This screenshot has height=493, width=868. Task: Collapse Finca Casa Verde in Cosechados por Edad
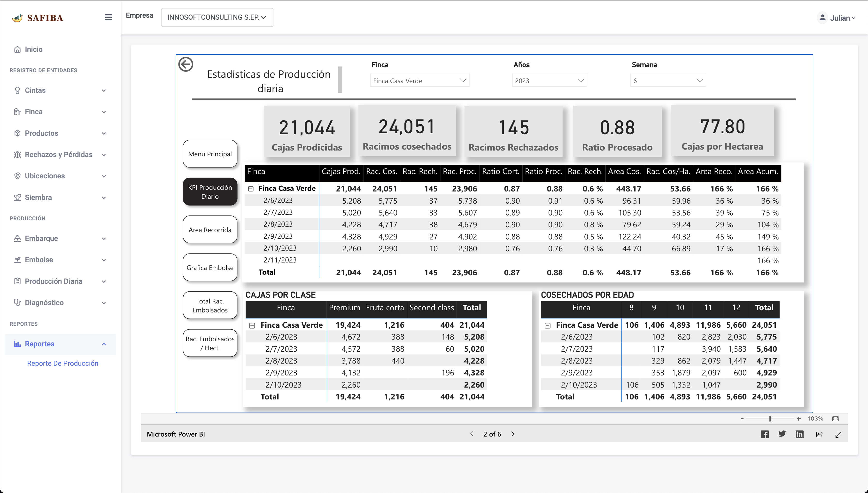click(x=548, y=325)
